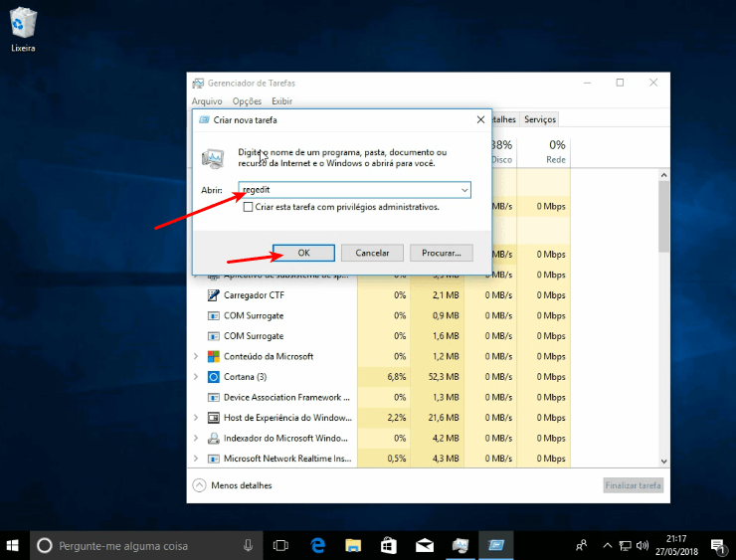This screenshot has width=736, height=560.
Task: Click the Finalizar tarefa button
Action: (634, 485)
